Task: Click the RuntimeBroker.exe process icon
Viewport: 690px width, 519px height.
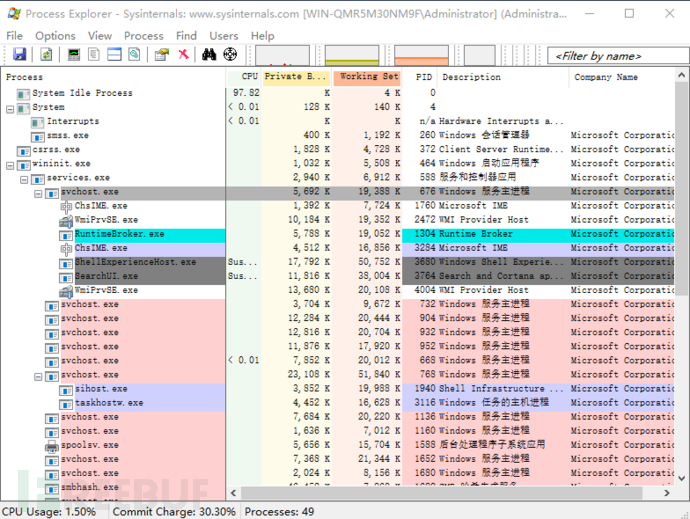Action: pyautogui.click(x=66, y=236)
